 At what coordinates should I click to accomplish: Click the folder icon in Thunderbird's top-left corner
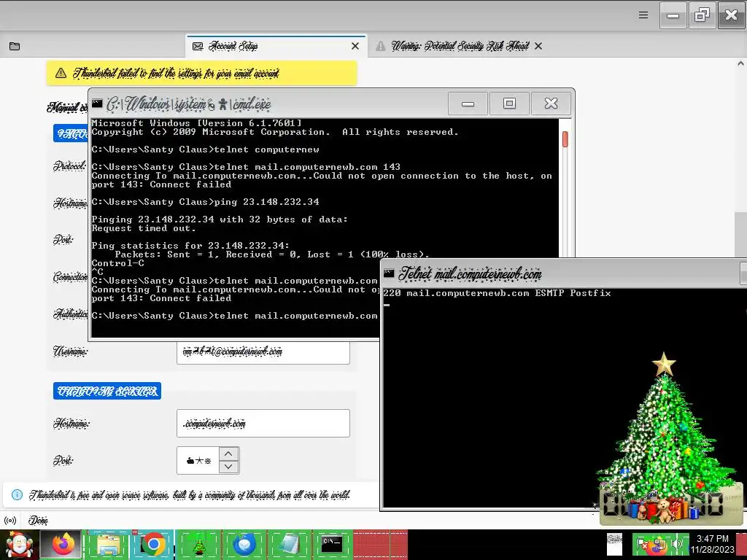coord(15,46)
